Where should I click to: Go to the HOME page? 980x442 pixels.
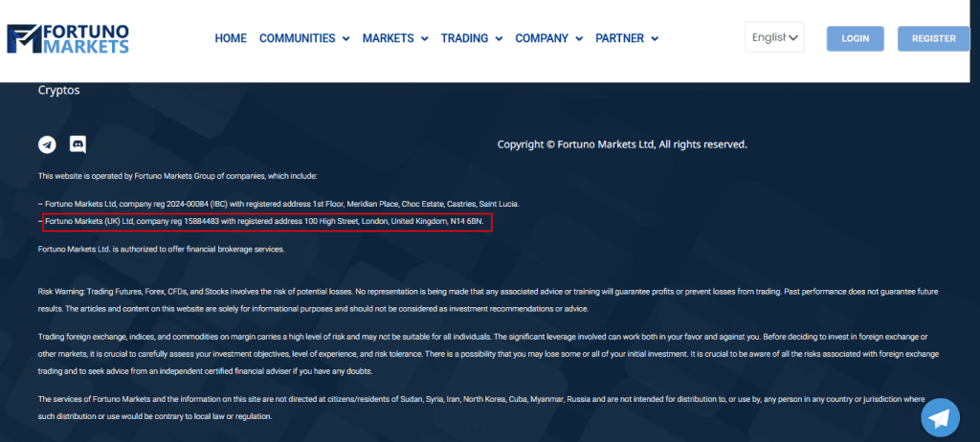pyautogui.click(x=231, y=38)
